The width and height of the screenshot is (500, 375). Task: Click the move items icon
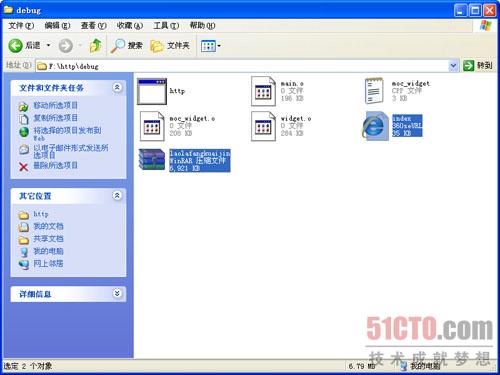(x=23, y=106)
